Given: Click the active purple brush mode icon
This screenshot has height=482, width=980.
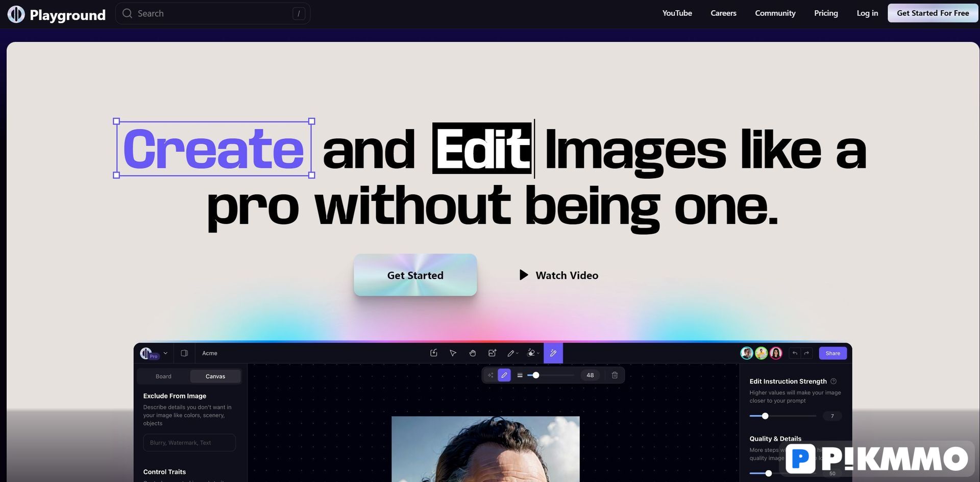Looking at the screenshot, I should 504,375.
